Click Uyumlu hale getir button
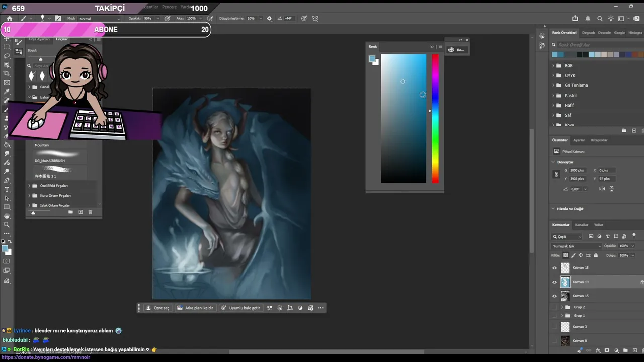Image resolution: width=644 pixels, height=362 pixels. [240, 308]
